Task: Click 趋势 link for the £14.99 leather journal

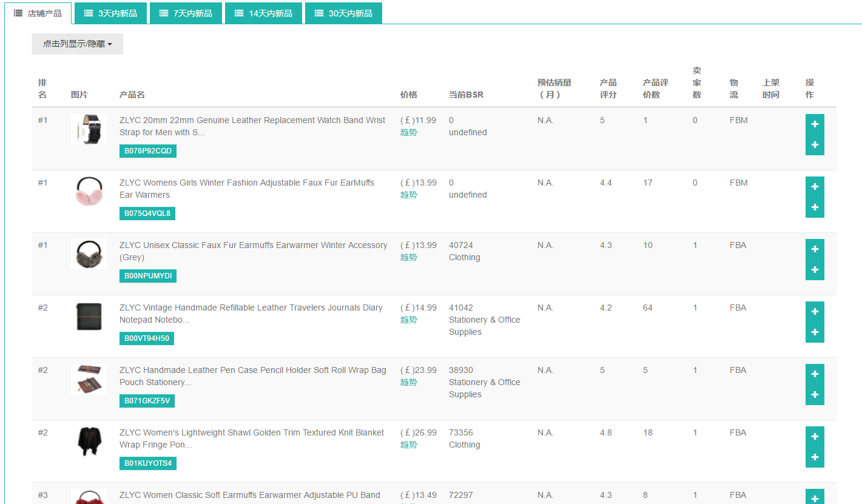Action: coord(409,320)
